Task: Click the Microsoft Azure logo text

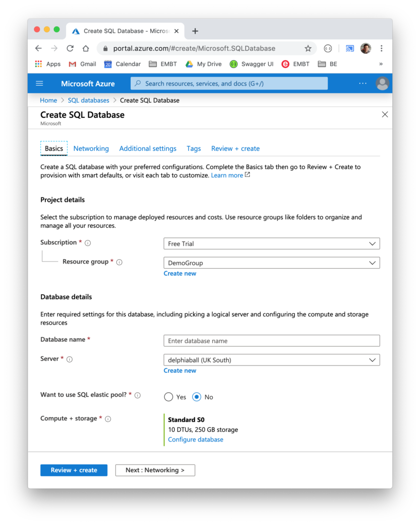Action: click(88, 84)
